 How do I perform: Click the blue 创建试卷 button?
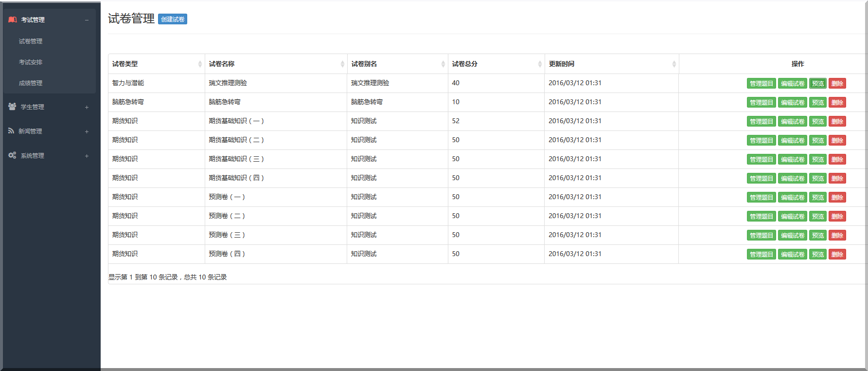click(x=173, y=19)
